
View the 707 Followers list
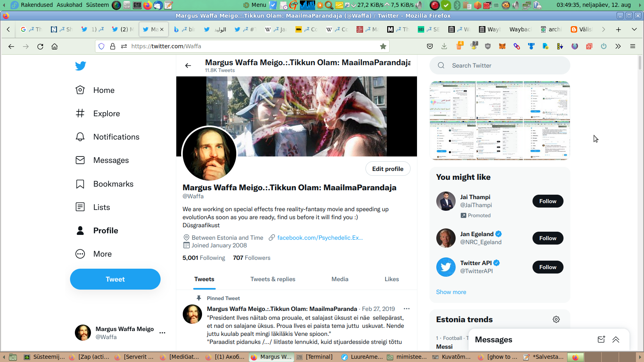tap(252, 258)
